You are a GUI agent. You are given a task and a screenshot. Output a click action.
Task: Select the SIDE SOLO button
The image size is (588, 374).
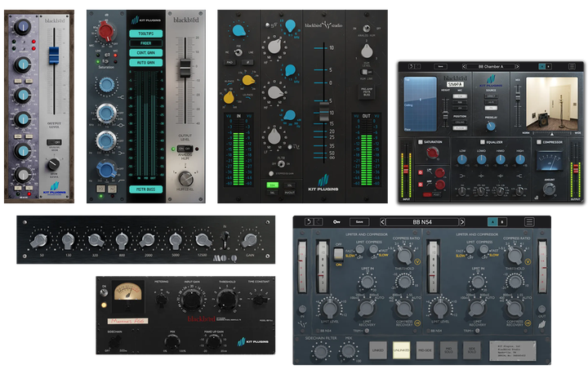coord(472,350)
